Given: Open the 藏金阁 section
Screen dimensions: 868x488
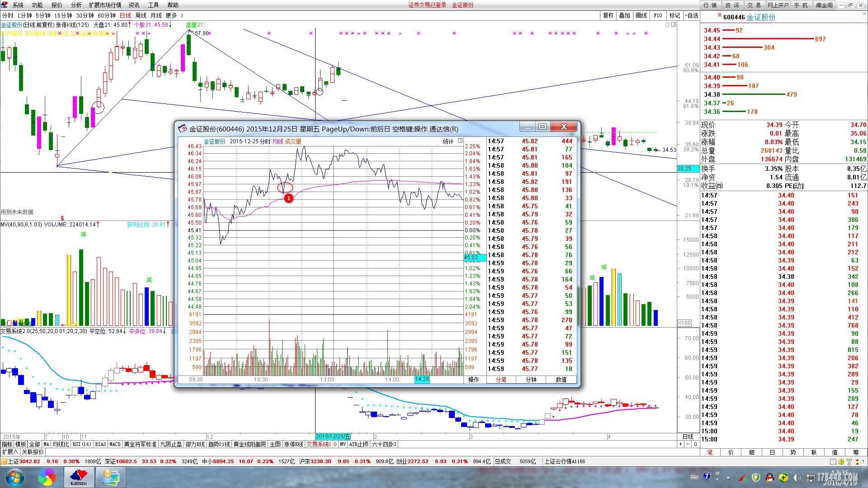Looking at the screenshot, I should point(824,5).
